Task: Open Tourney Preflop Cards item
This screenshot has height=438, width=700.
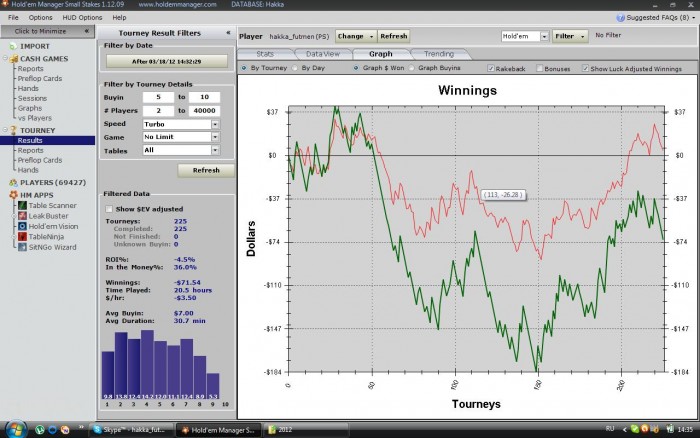Action: click(40, 160)
